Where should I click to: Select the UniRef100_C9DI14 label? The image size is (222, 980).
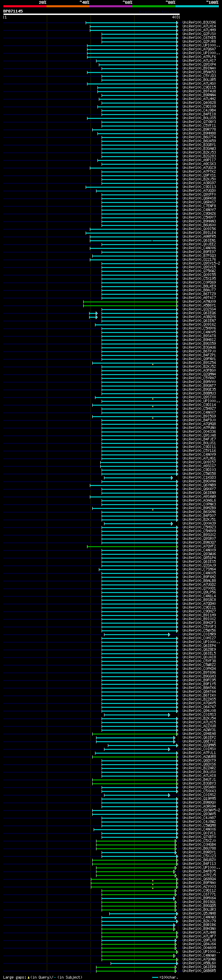tap(199, 405)
